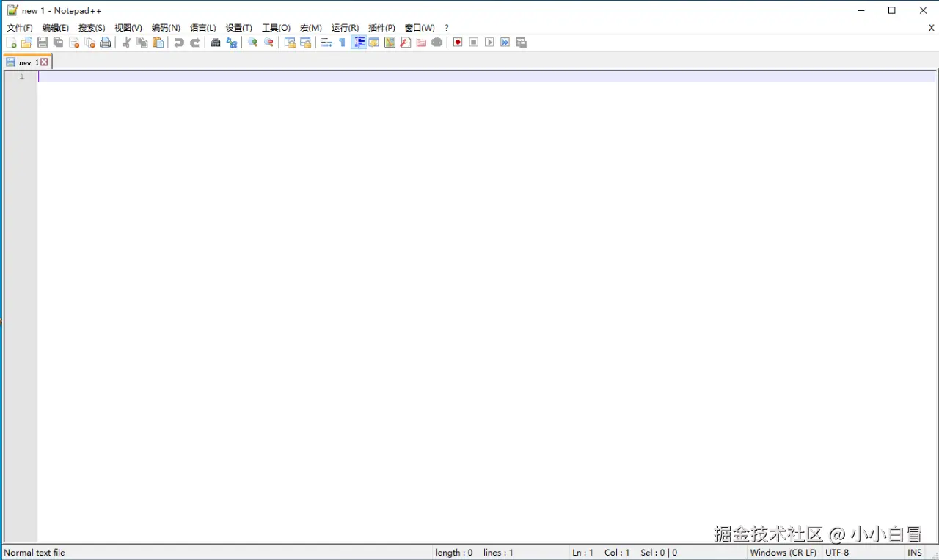Click the Cut scissors icon
This screenshot has height=560, width=939.
[126, 43]
